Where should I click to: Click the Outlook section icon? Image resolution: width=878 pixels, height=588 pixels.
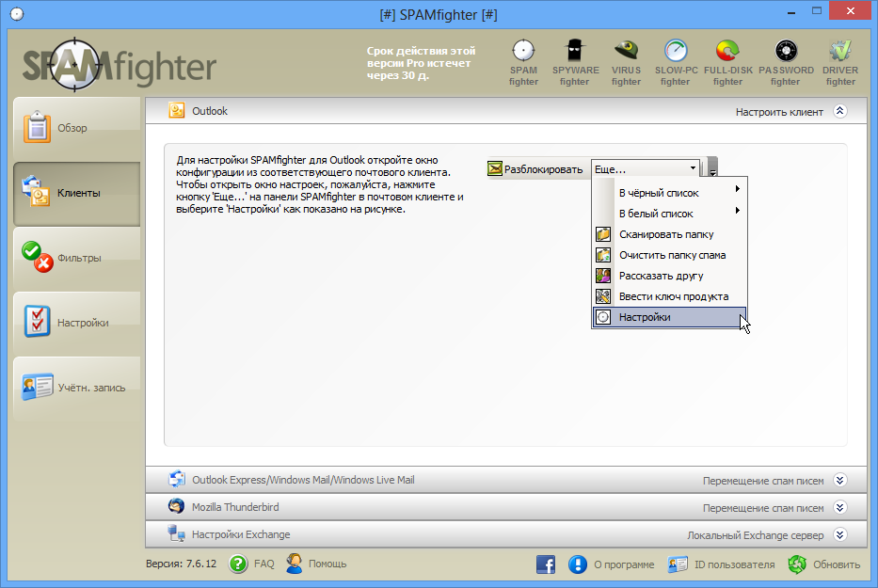click(177, 110)
